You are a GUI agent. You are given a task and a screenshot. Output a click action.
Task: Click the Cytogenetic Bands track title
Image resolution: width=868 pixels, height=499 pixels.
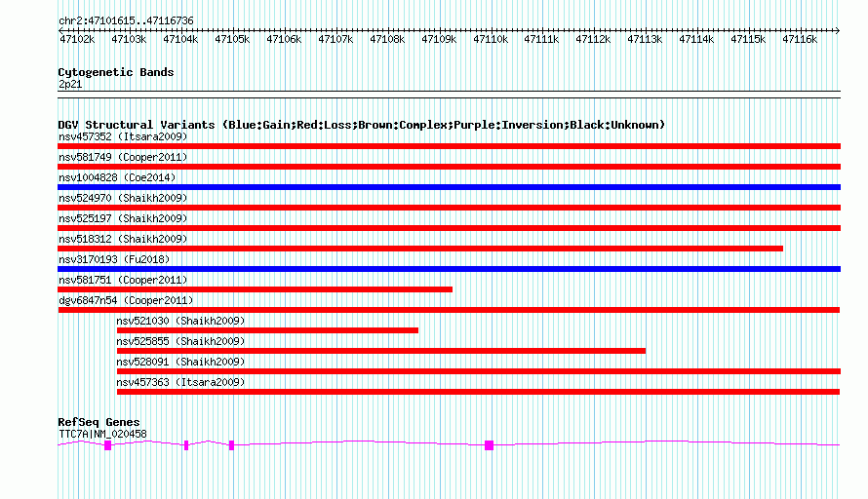[116, 72]
